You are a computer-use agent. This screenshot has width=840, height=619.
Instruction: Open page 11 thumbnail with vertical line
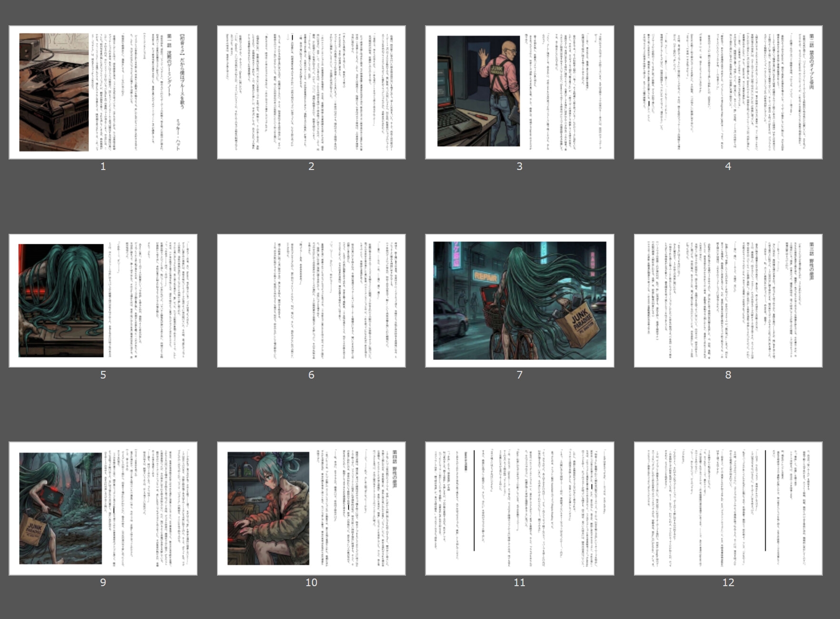pos(519,509)
